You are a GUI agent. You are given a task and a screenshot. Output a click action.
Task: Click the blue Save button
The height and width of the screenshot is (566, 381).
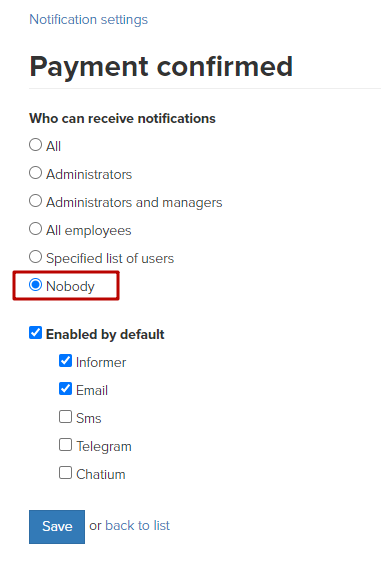(57, 527)
